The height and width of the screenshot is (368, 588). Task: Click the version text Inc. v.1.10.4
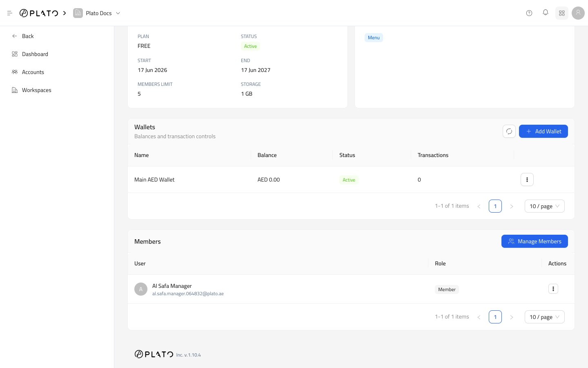(x=189, y=355)
